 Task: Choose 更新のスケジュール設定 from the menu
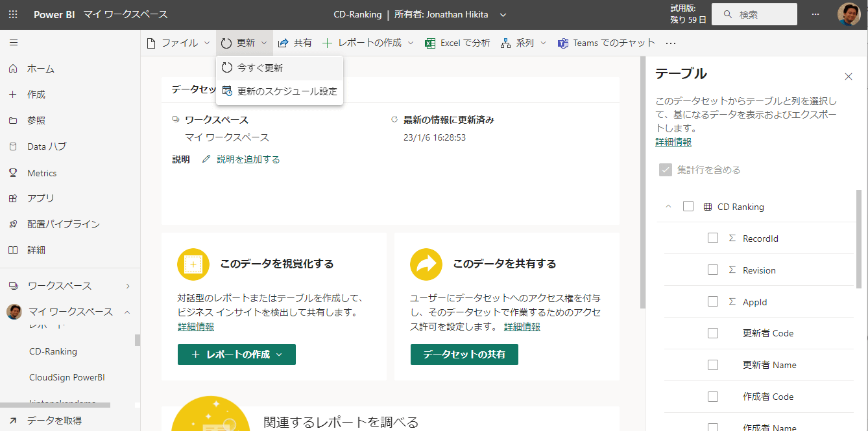point(280,91)
